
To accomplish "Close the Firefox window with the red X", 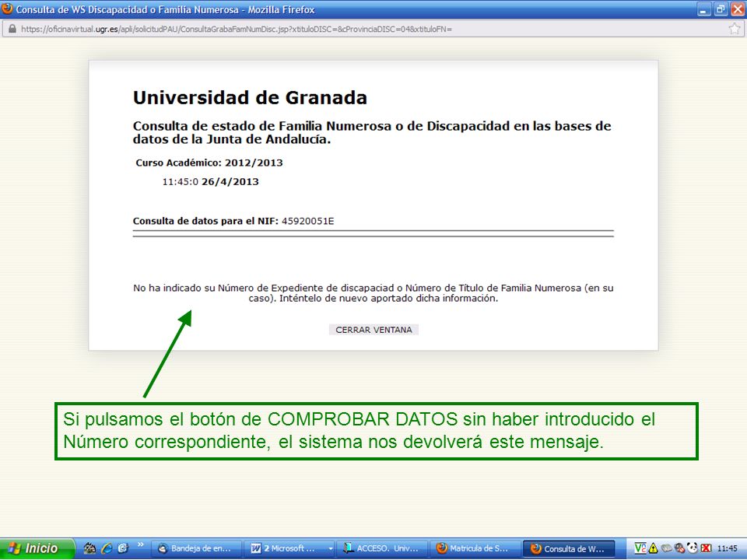I will [x=737, y=9].
